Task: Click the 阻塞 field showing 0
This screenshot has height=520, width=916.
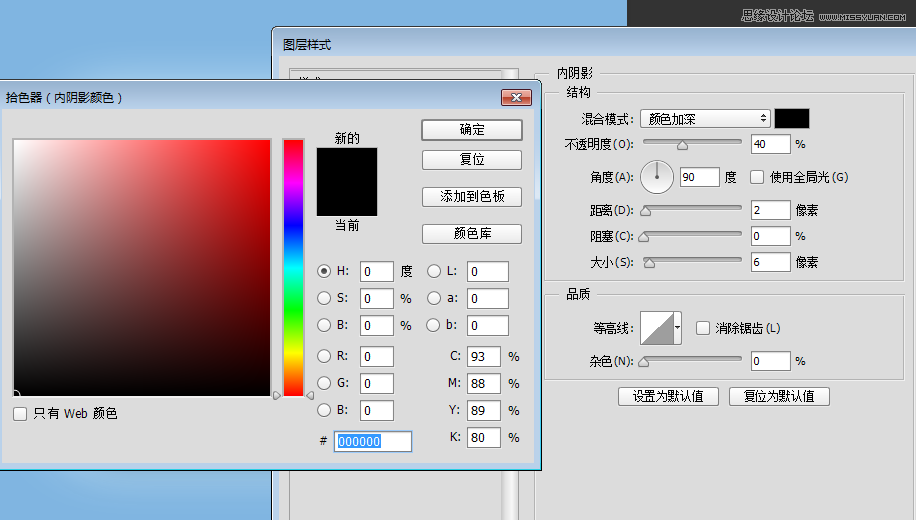Action: [x=771, y=236]
